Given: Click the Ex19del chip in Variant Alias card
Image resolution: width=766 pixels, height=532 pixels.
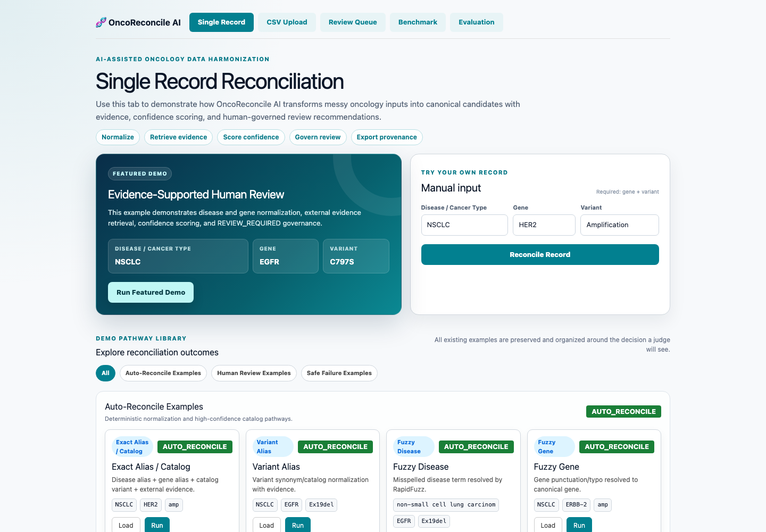Looking at the screenshot, I should pyautogui.click(x=321, y=505).
